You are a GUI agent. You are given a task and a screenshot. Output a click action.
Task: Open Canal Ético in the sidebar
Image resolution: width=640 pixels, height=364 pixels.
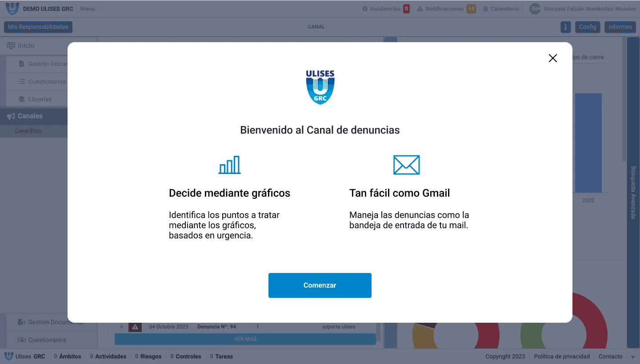point(28,131)
